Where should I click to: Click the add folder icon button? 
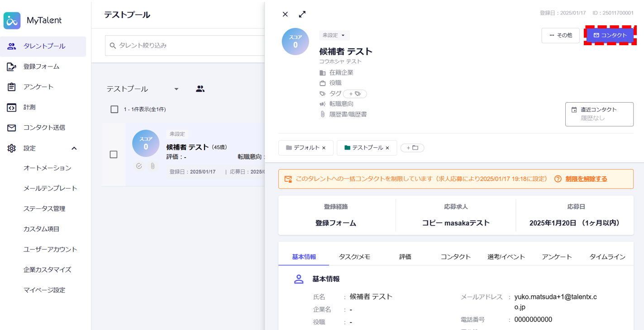(x=412, y=148)
